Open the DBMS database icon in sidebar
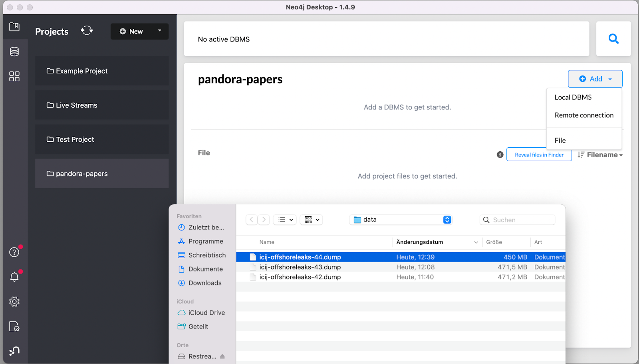Image resolution: width=639 pixels, height=364 pixels. coord(14,51)
